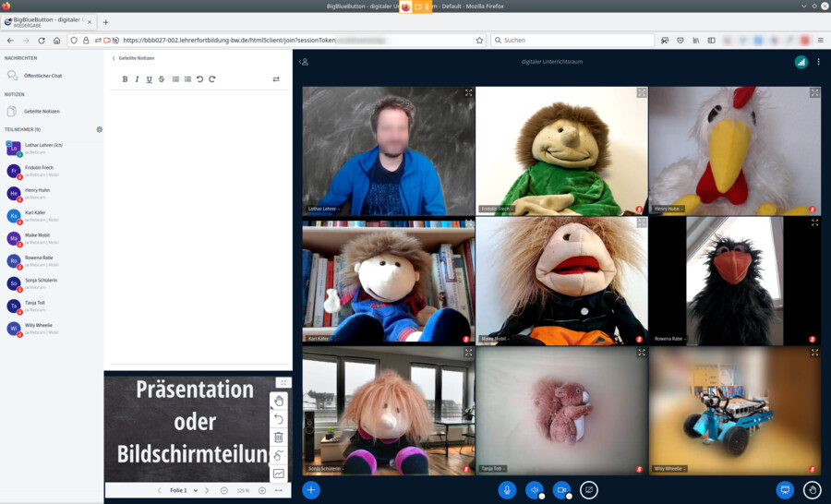Image resolution: width=831 pixels, height=504 pixels.
Task: Open Öffentlicher Chat in sidebar
Action: (x=42, y=76)
